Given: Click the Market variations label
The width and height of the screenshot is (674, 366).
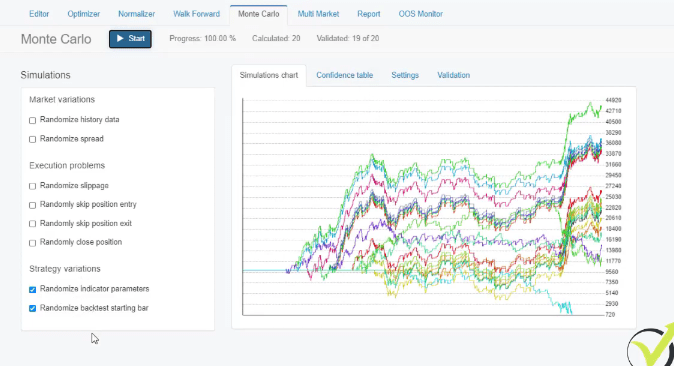Looking at the screenshot, I should click(x=62, y=99).
